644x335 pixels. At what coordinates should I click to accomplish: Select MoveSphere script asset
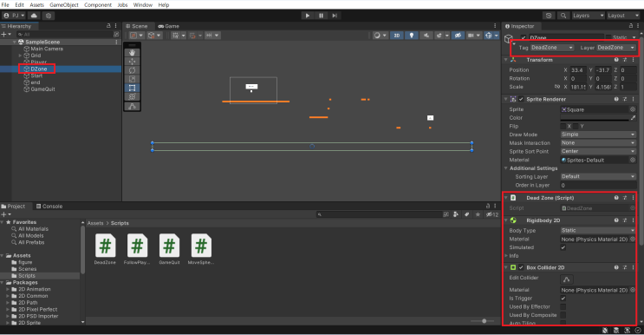coord(201,249)
